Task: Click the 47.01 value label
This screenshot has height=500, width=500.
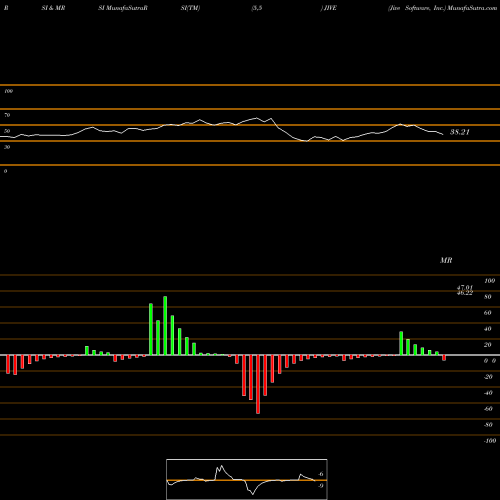Action: pos(465,287)
